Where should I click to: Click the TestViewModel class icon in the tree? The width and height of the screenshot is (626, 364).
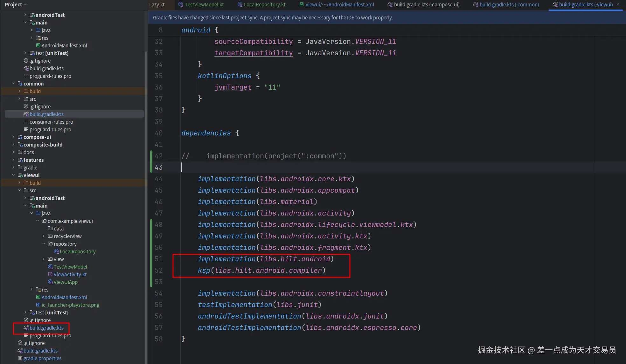[x=50, y=267]
